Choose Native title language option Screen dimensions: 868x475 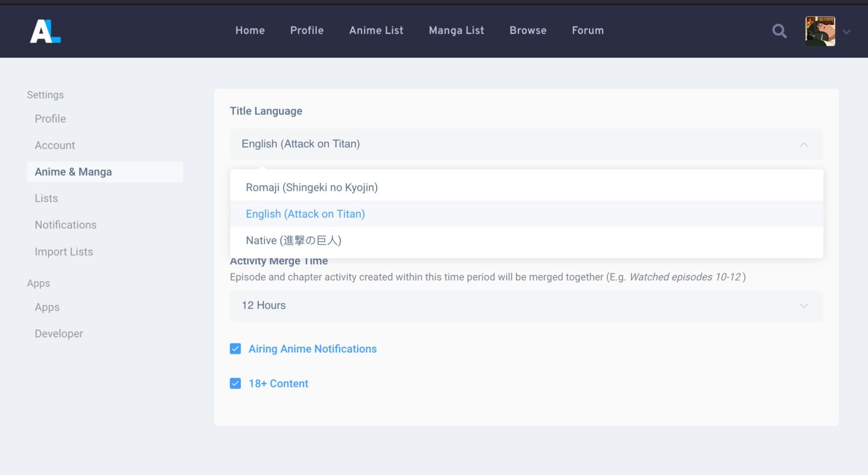click(293, 241)
